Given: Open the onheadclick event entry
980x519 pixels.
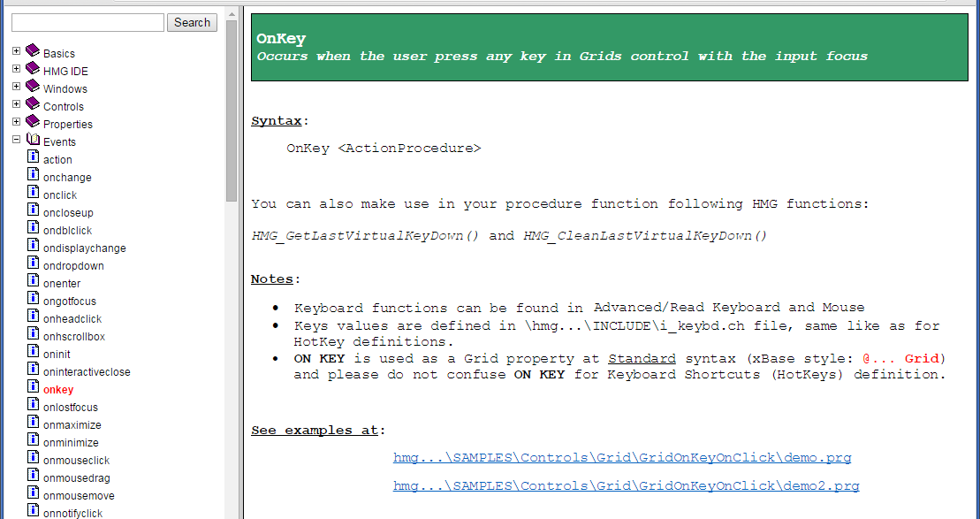Looking at the screenshot, I should pos(72,319).
